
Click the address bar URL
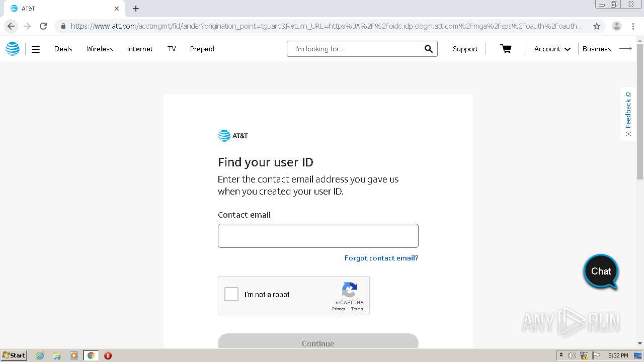click(327, 26)
